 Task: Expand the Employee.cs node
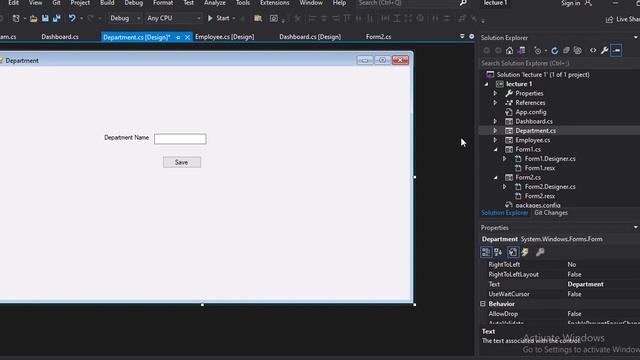(495, 140)
